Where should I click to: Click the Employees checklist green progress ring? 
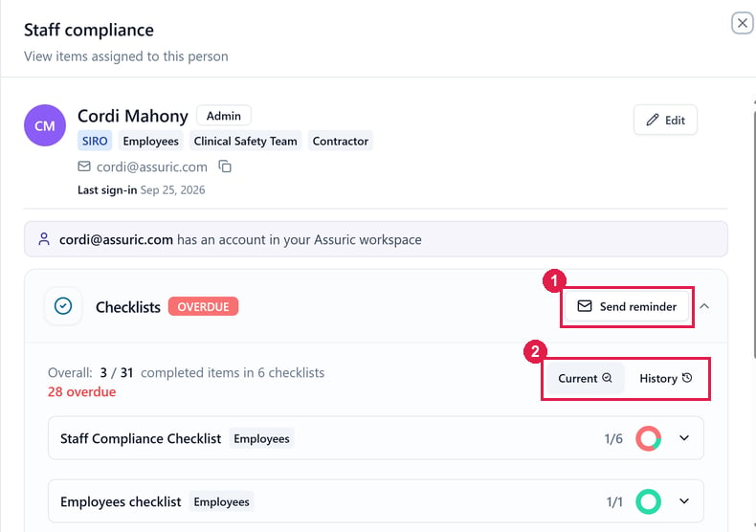648,501
